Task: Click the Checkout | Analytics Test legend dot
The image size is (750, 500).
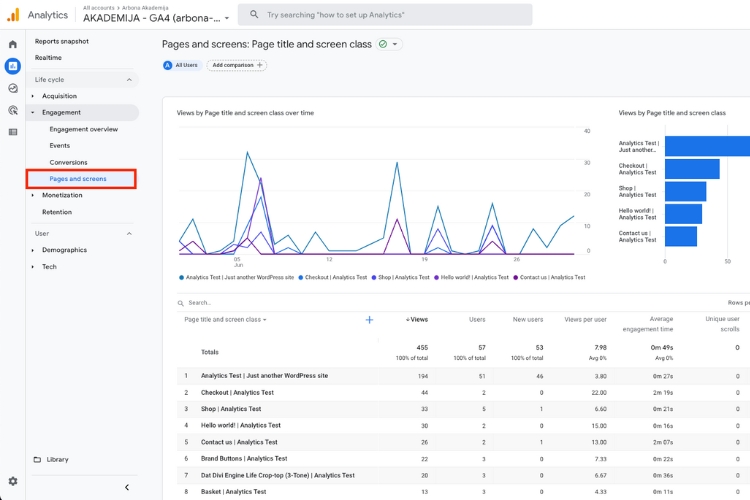Action: (x=301, y=278)
